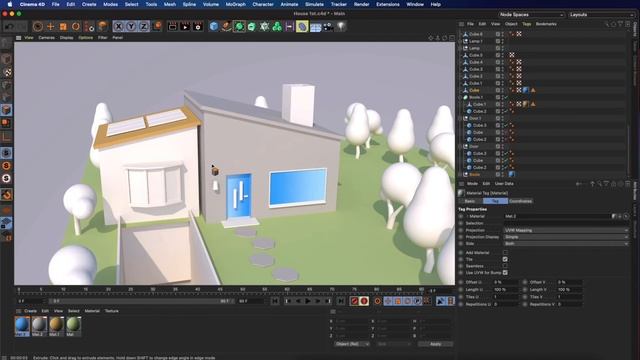Open the Layouts dropdown
This screenshot has width=640, height=360.
[602, 15]
